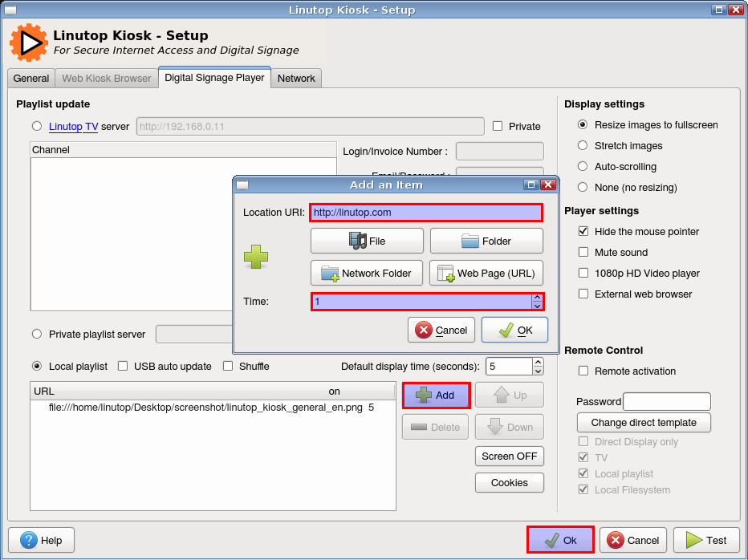Viewport: 748px width, 560px height.
Task: Choose Auto-scrolling display setting
Action: click(583, 166)
